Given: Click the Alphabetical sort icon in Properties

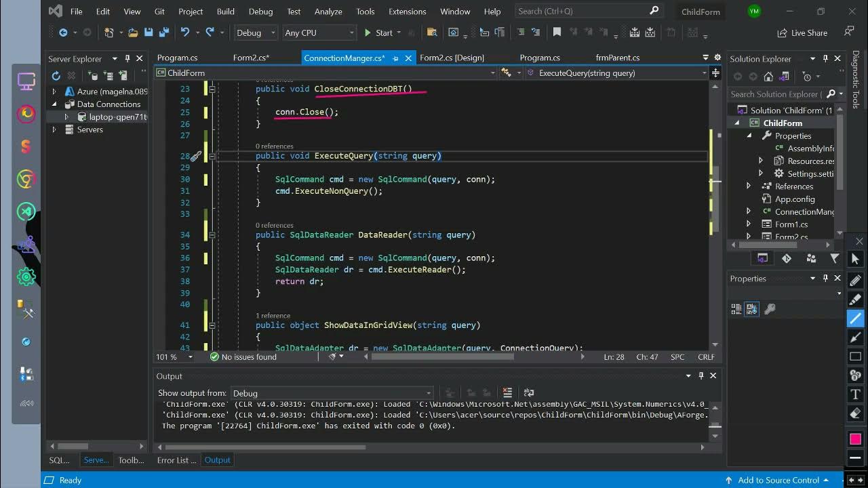Looking at the screenshot, I should click(x=752, y=309).
